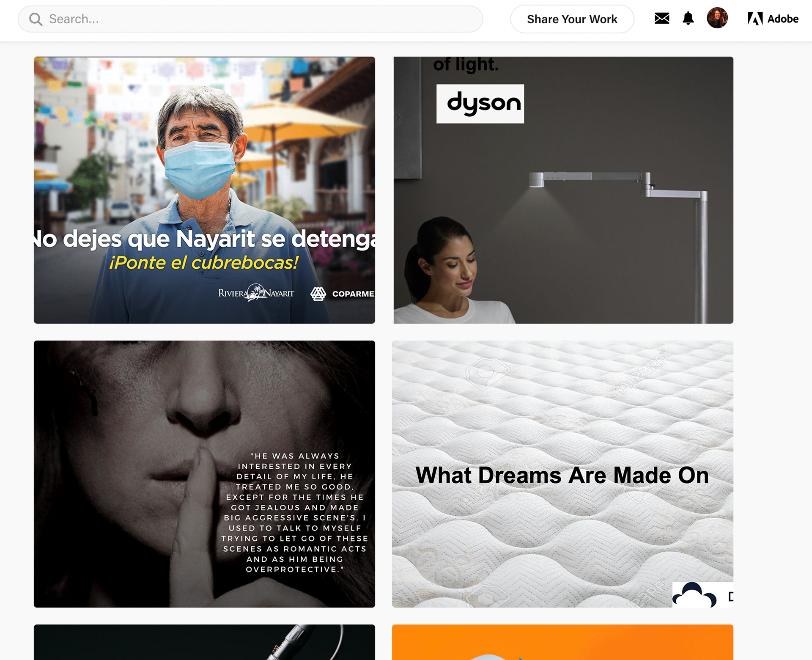Click the COPARMEX logo on poster
This screenshot has width=812, height=660.
coord(343,294)
